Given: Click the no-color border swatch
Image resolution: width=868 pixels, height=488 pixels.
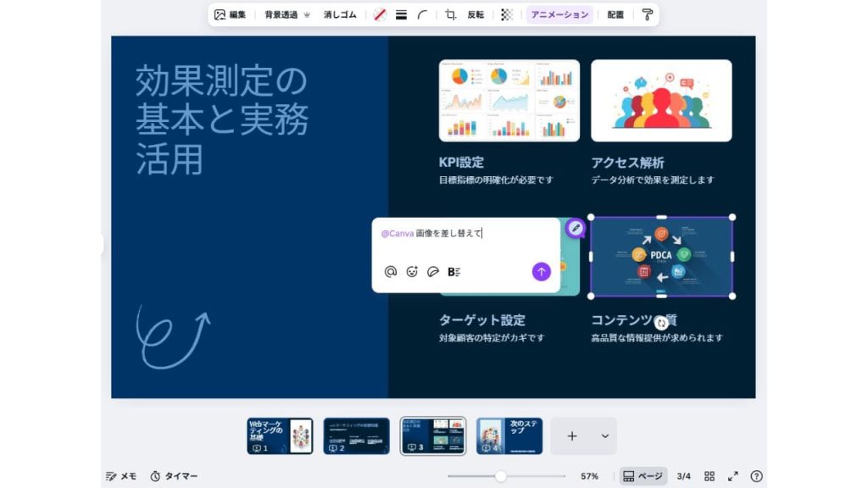Looking at the screenshot, I should tap(380, 14).
